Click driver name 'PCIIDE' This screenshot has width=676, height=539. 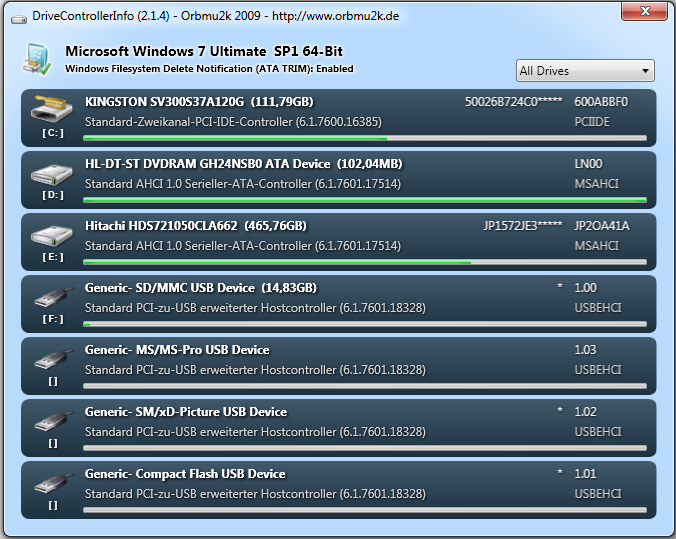[592, 122]
